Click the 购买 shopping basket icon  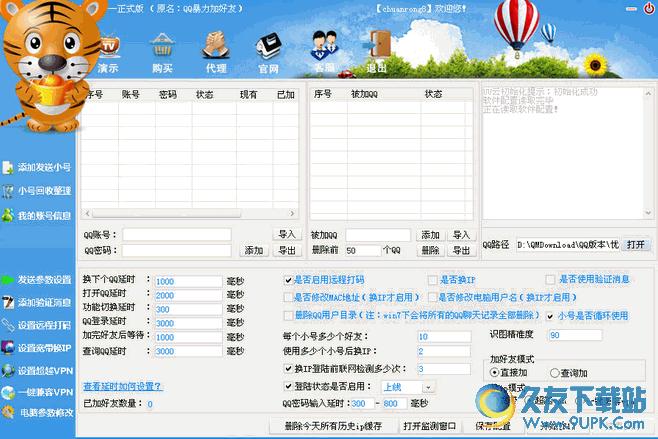point(162,54)
